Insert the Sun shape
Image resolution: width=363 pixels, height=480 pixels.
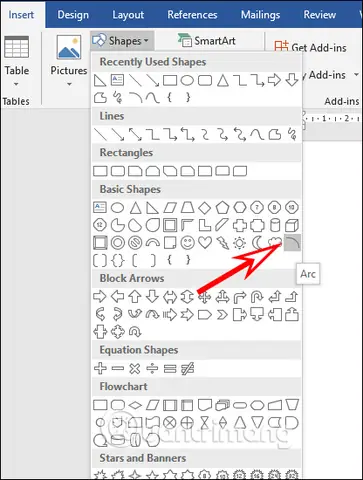click(x=240, y=243)
